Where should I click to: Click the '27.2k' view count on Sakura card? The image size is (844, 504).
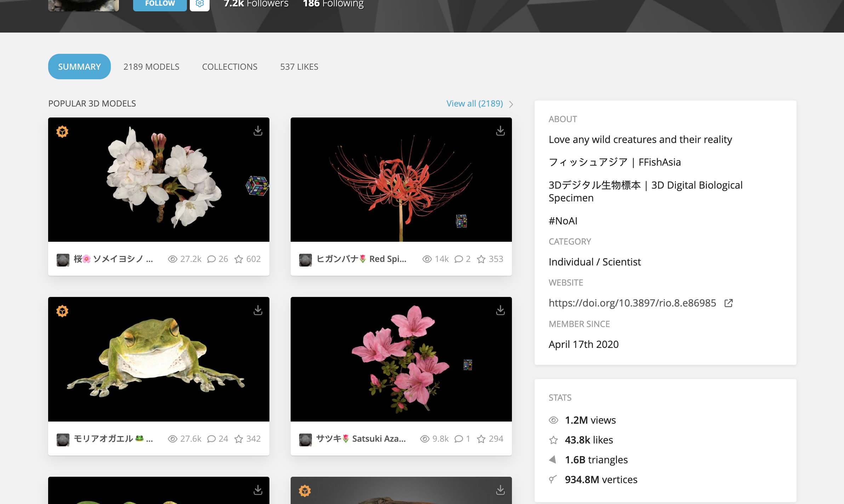click(191, 259)
